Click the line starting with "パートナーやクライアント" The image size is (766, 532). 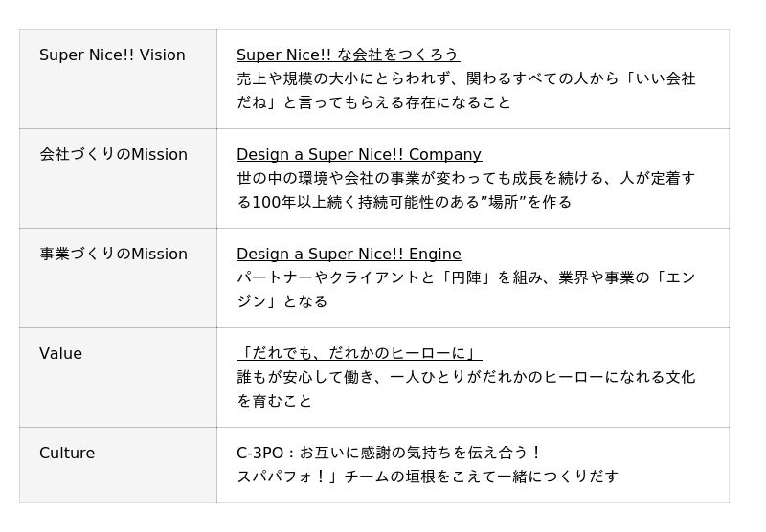point(465,277)
